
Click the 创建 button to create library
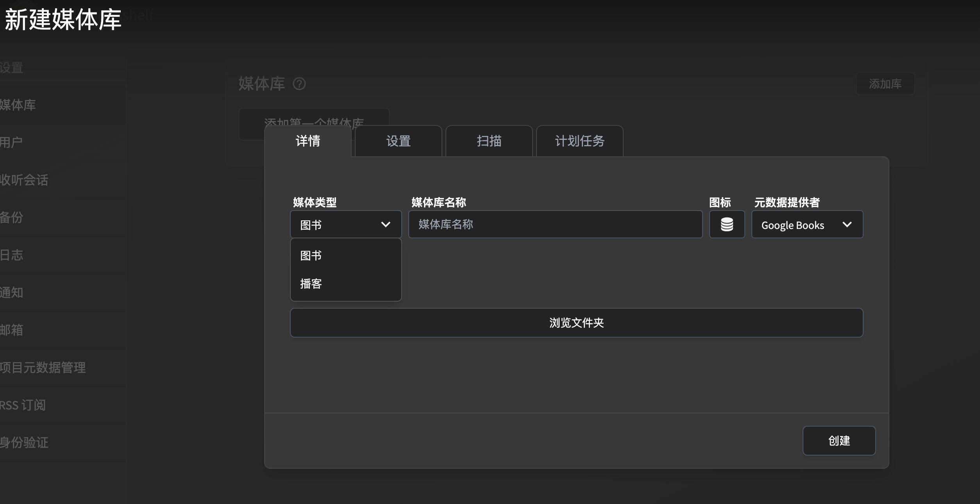click(839, 441)
